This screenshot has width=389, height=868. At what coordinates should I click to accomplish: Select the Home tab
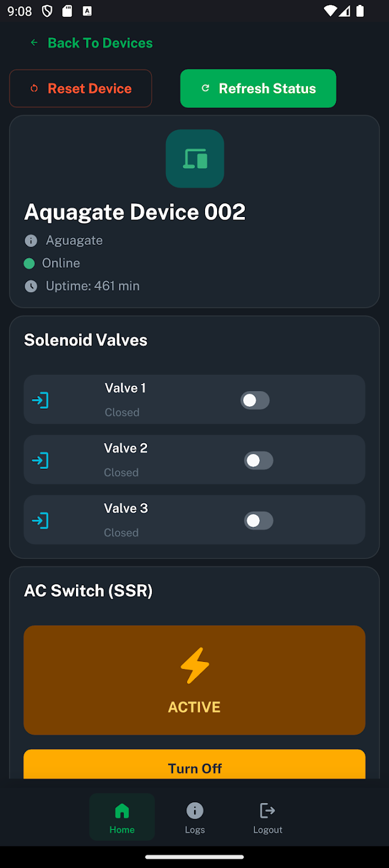tap(122, 817)
